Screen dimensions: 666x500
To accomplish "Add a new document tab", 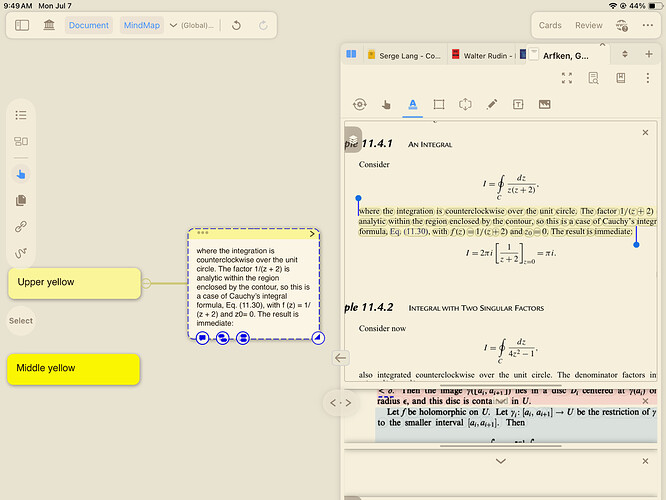I will [649, 54].
